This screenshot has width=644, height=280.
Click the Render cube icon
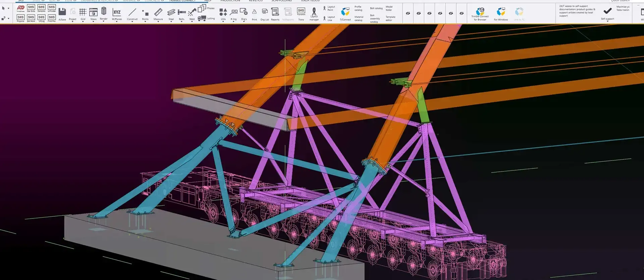tap(104, 11)
